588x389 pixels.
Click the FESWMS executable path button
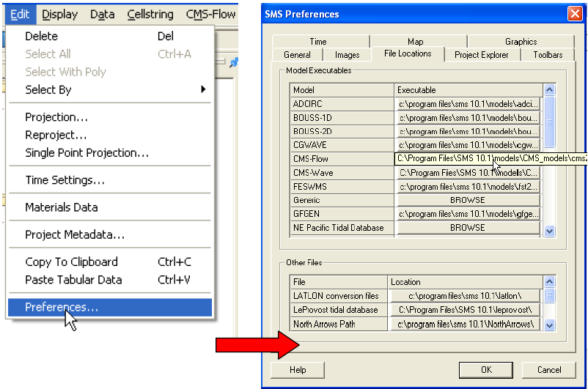pos(468,186)
